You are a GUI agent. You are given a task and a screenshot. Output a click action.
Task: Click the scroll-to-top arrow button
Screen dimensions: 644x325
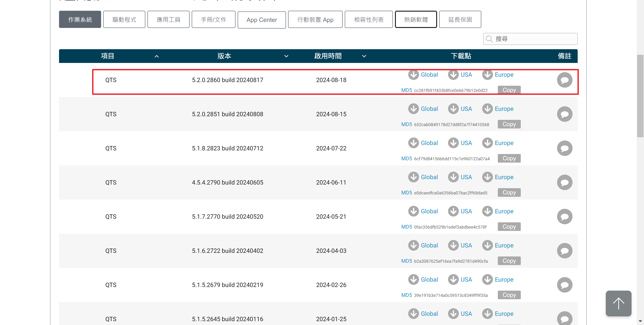coord(618,303)
